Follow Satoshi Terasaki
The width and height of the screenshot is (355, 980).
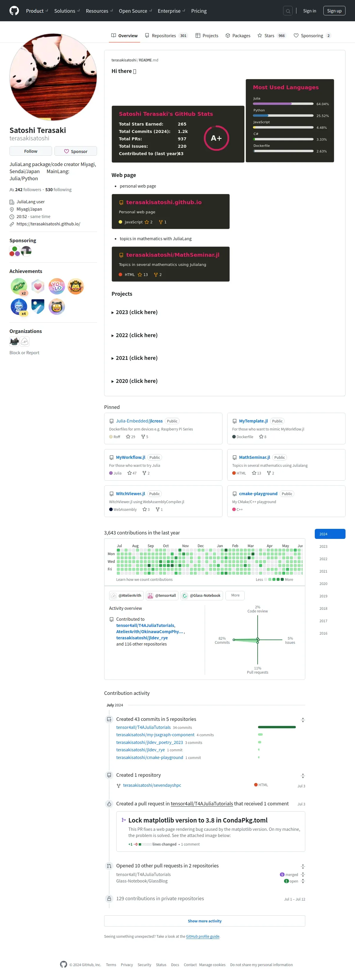(31, 151)
